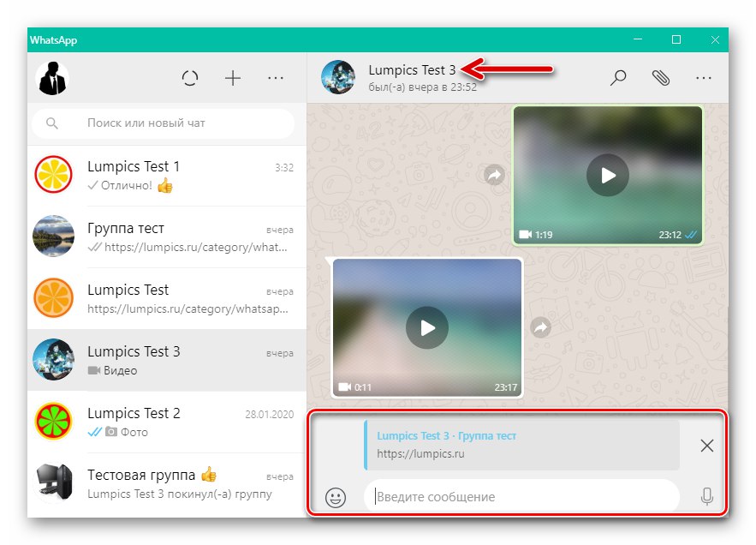Open the emoji picker
756x545 pixels.
(336, 497)
